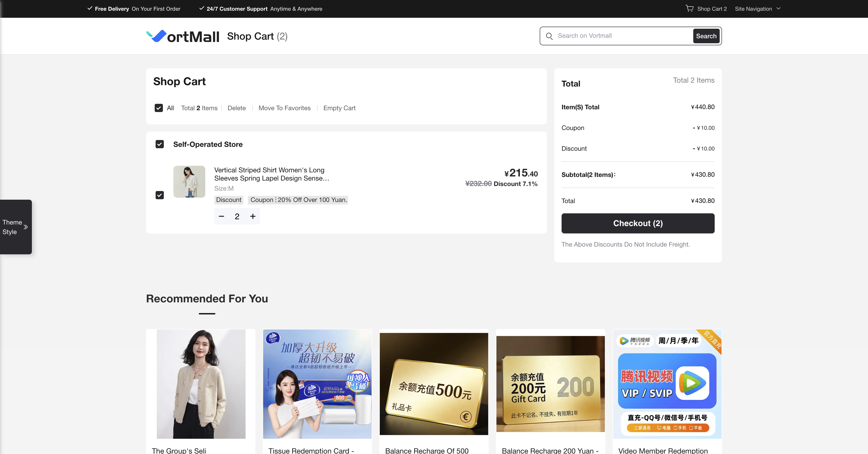Click the Search button
This screenshot has width=868, height=454.
pos(706,36)
